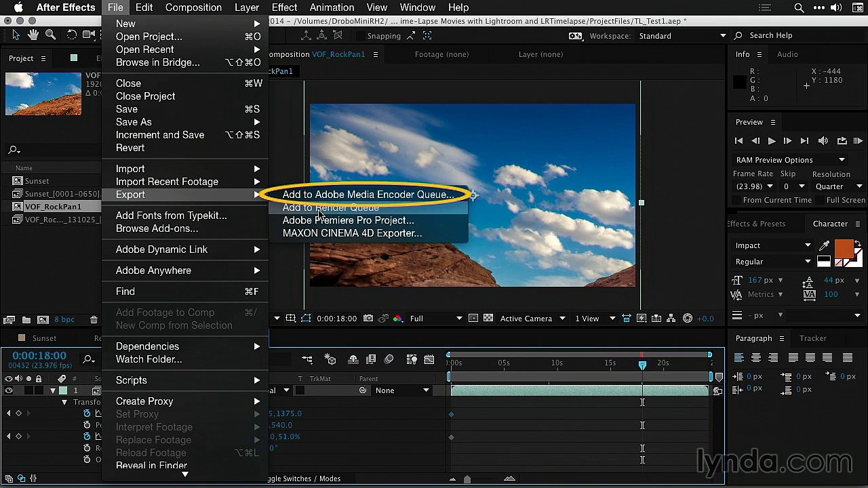
Task: Open the Active Camera dropdown
Action: [532, 319]
